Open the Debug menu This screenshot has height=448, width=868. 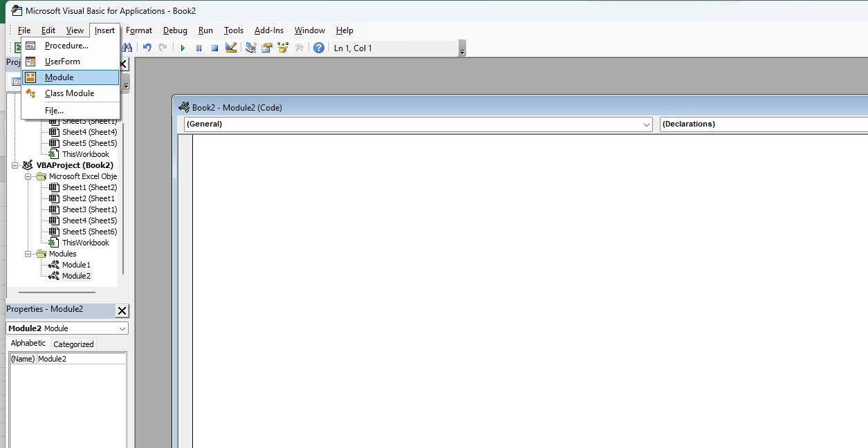[174, 30]
